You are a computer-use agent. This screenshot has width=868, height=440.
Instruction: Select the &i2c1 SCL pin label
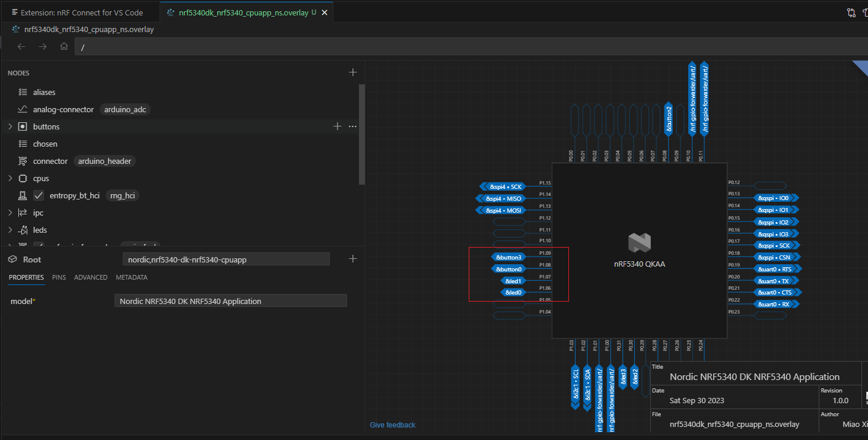click(574, 387)
